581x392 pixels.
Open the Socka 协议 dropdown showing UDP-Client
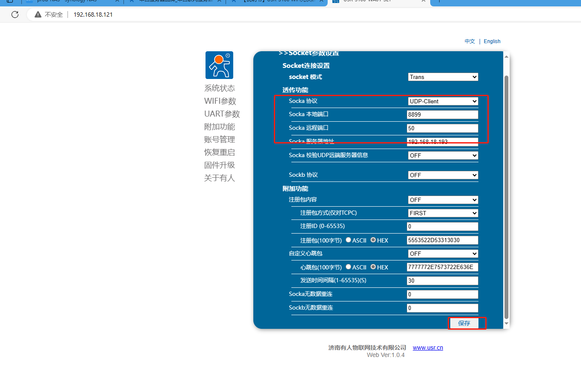(443, 101)
